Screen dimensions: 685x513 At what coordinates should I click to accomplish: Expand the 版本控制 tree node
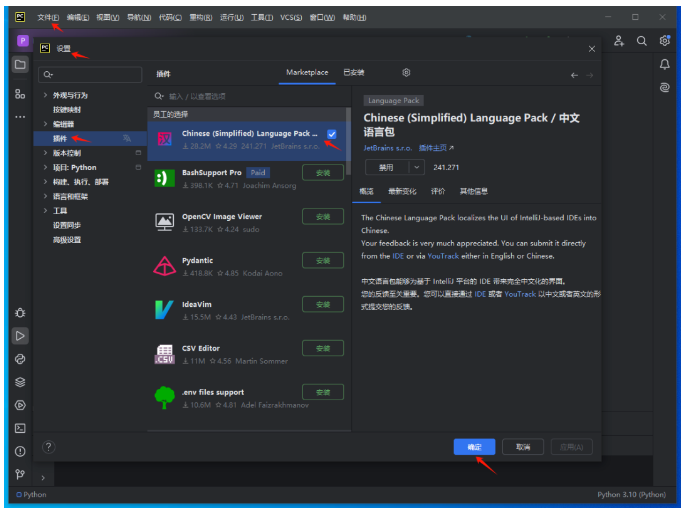click(45, 153)
